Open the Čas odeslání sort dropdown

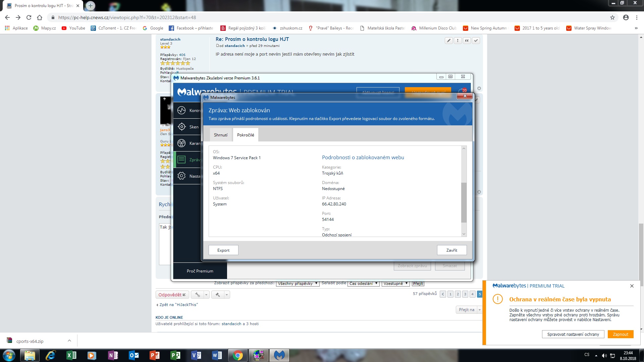point(363,284)
